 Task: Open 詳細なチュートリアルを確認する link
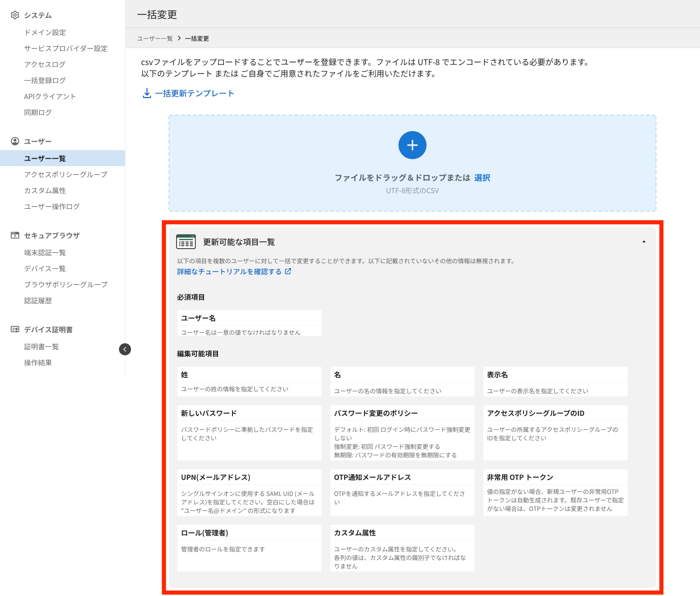[x=229, y=272]
